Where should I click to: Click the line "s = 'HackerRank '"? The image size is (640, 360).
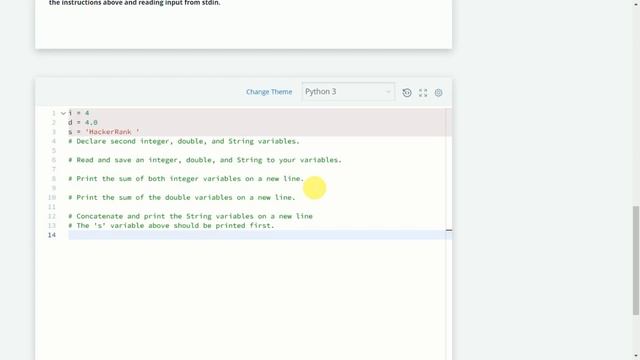[x=104, y=132]
